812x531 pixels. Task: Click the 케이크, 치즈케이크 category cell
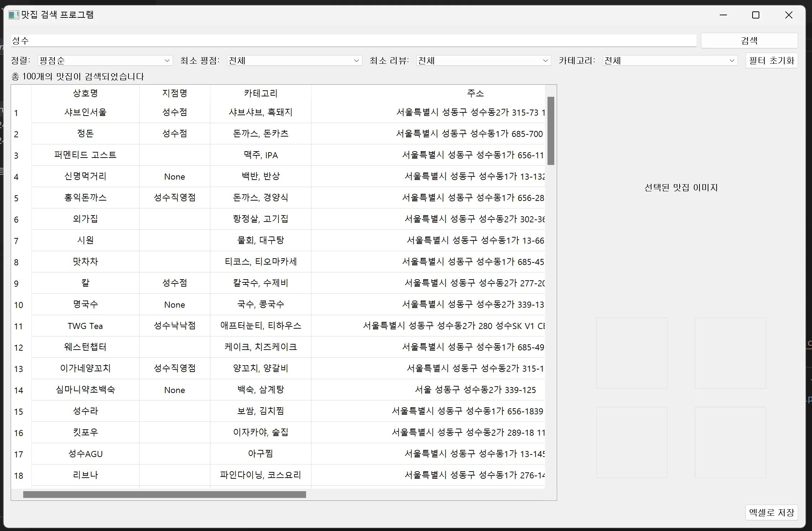coord(261,347)
